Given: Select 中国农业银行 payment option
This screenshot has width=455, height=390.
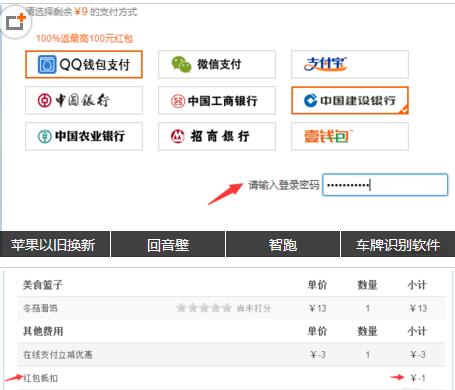Looking at the screenshot, I should [x=84, y=136].
